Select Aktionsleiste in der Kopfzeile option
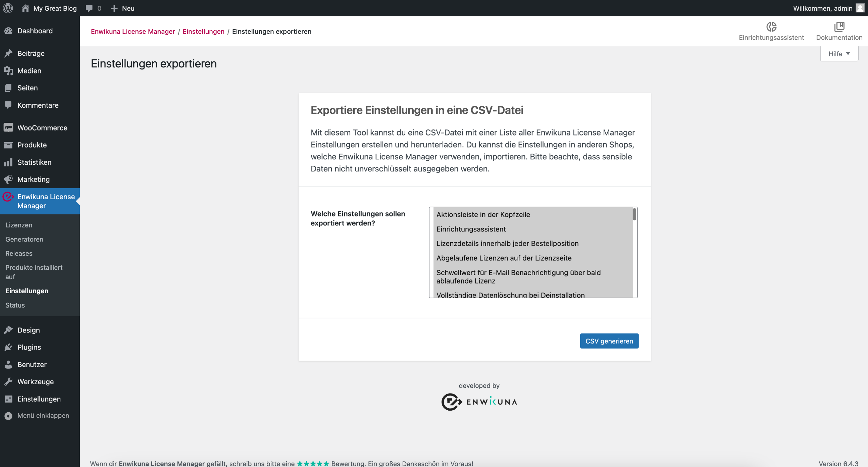 [x=483, y=214]
